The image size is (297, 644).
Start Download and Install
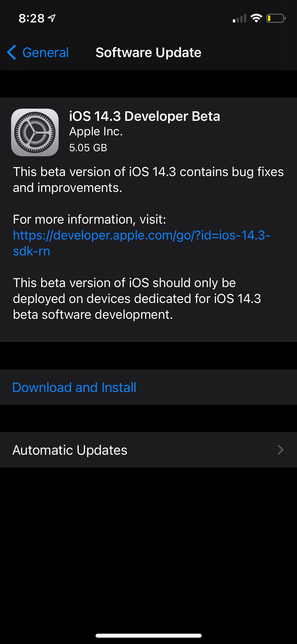(x=74, y=387)
